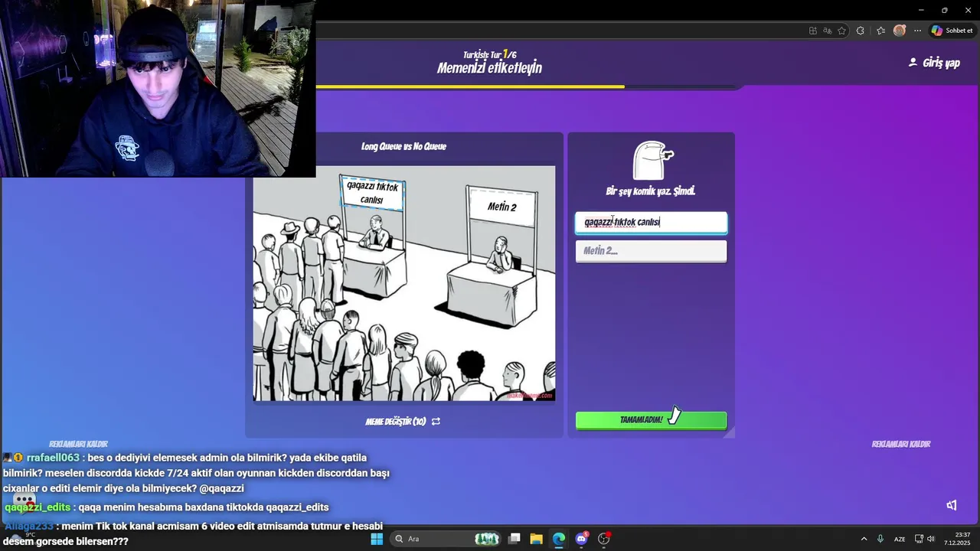Screen dimensions: 980x551
Task: Open File Explorer from the taskbar
Action: coord(536,539)
